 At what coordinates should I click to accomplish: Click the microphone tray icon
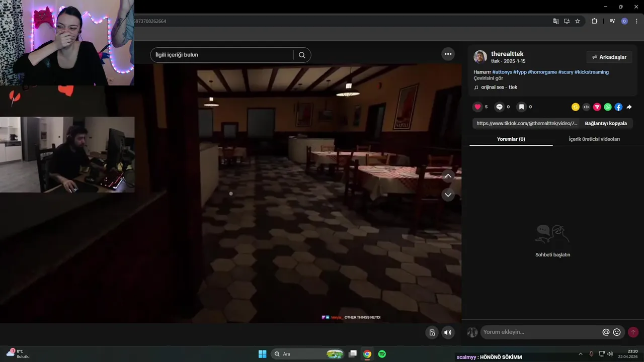click(x=591, y=354)
